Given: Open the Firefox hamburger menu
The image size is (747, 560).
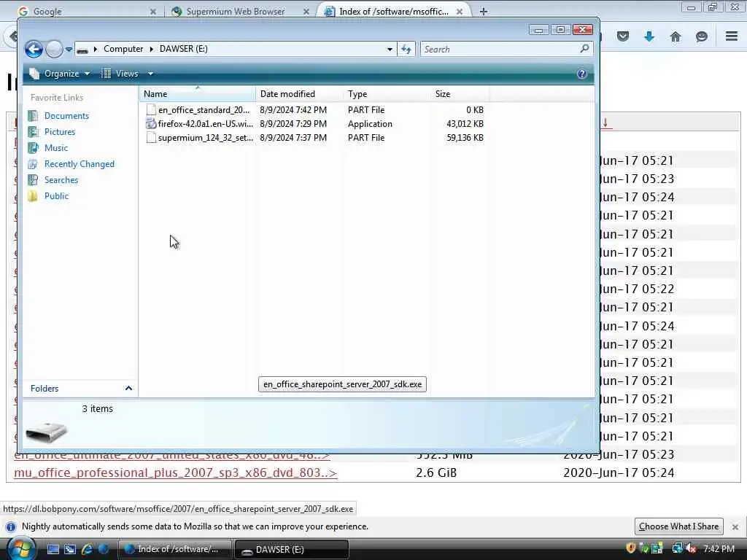Looking at the screenshot, I should click(732, 36).
